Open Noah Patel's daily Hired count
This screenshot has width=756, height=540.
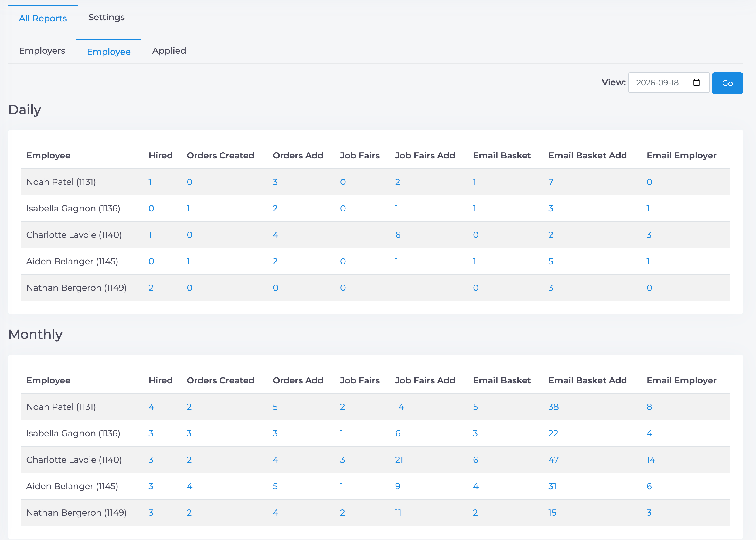coord(150,182)
